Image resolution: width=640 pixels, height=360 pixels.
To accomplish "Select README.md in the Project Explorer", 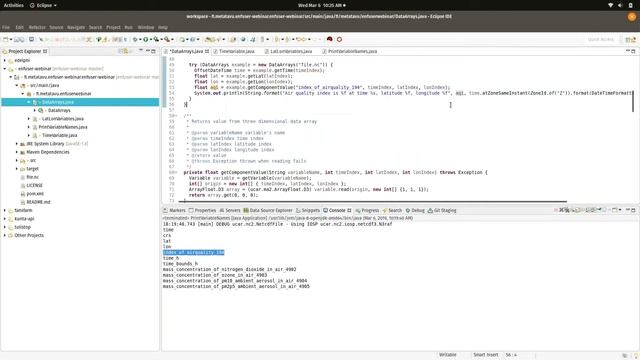I will (38, 202).
